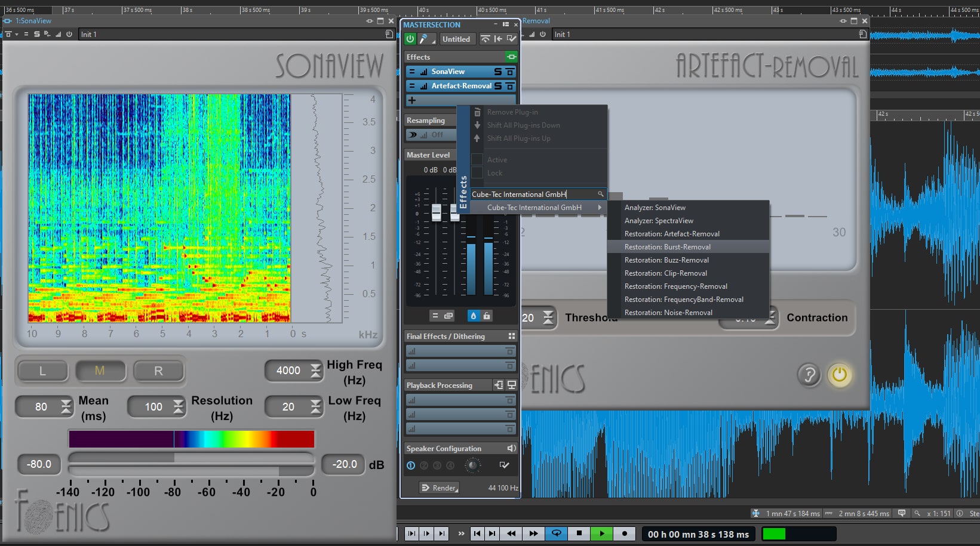Select speaker configuration preset 1
The width and height of the screenshot is (980, 546).
(x=410, y=465)
